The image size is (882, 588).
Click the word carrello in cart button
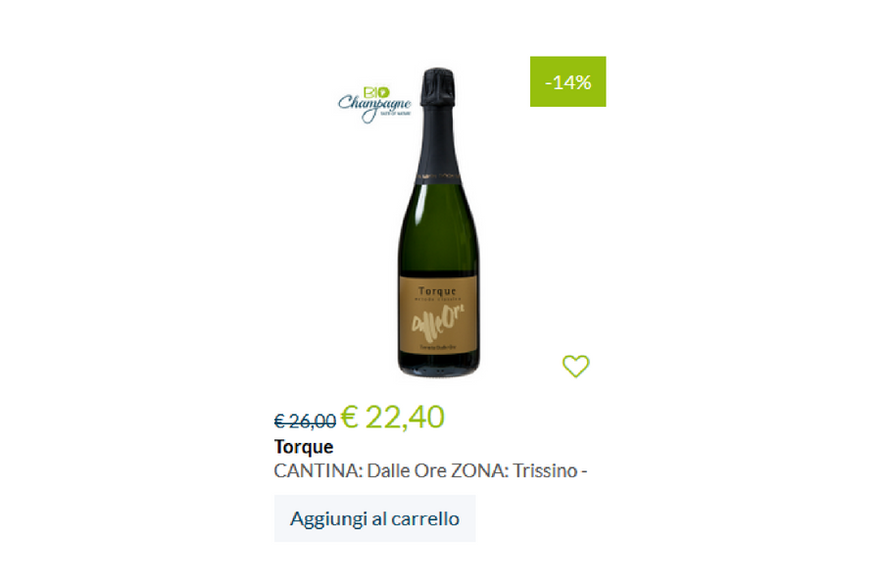tap(425, 518)
